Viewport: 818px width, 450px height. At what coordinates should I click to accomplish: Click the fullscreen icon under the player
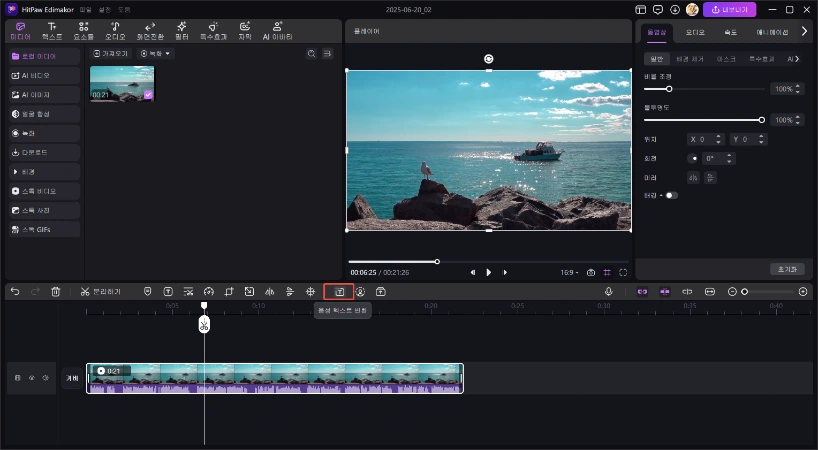tap(623, 272)
